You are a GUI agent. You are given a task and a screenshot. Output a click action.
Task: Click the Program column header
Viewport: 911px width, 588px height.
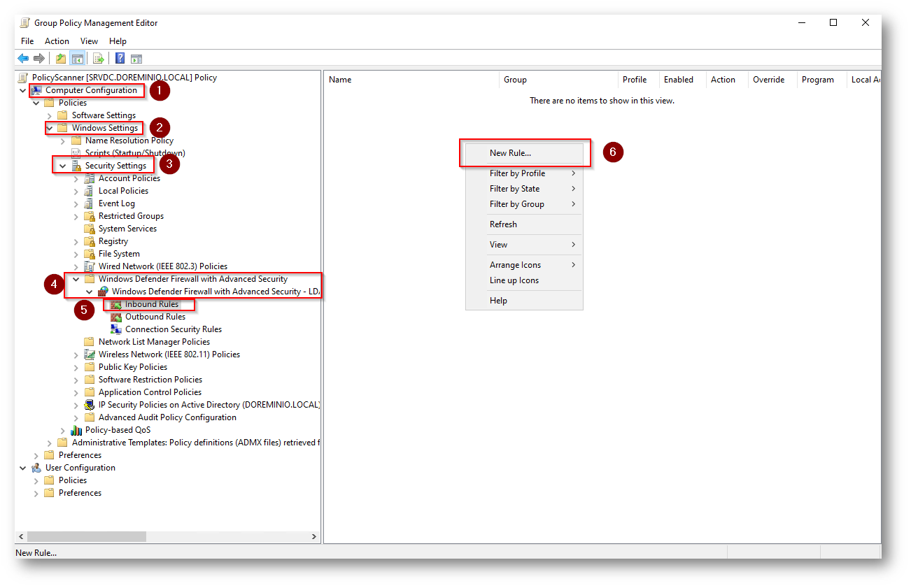tap(822, 80)
